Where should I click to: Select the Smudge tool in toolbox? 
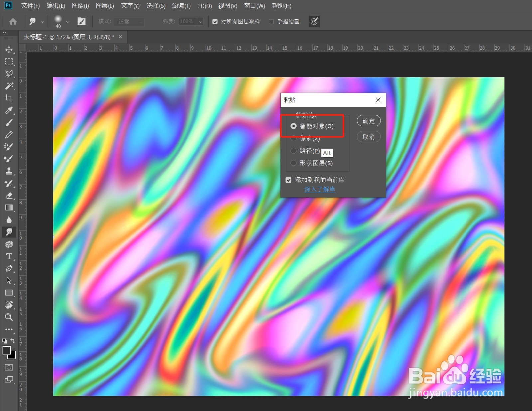[x=9, y=232]
